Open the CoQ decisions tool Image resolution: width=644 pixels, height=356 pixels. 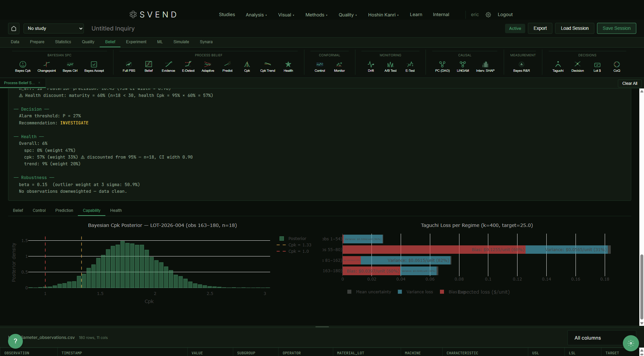click(x=617, y=66)
